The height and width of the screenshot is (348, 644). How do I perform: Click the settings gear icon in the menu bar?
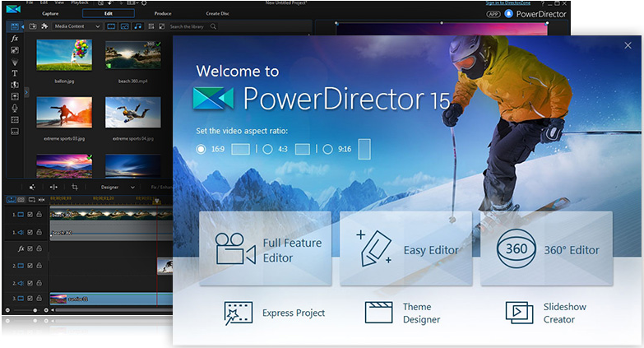click(x=144, y=2)
